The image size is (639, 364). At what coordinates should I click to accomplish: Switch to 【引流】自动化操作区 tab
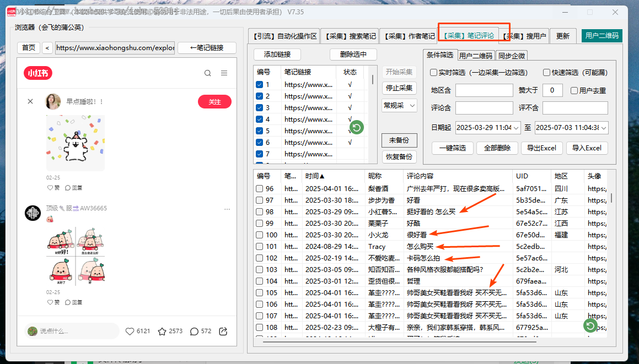tap(284, 36)
